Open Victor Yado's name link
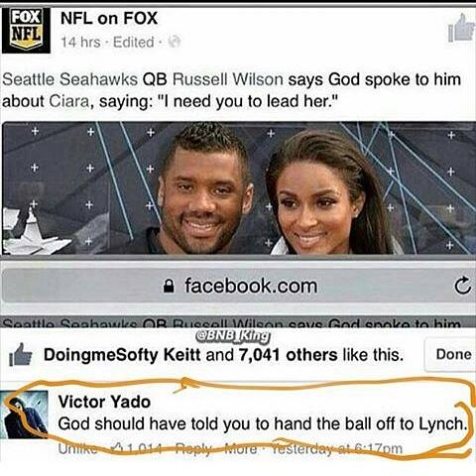 [104, 402]
